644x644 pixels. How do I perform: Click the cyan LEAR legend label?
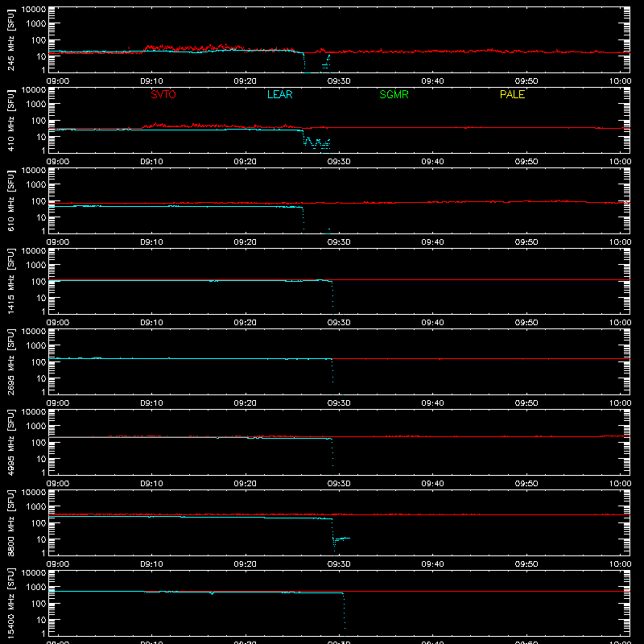point(279,94)
